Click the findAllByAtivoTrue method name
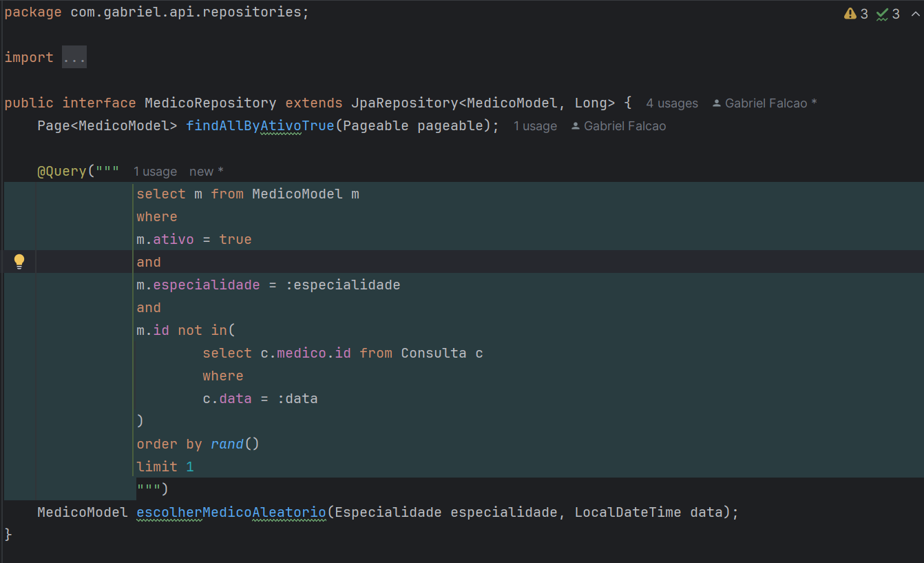 260,126
